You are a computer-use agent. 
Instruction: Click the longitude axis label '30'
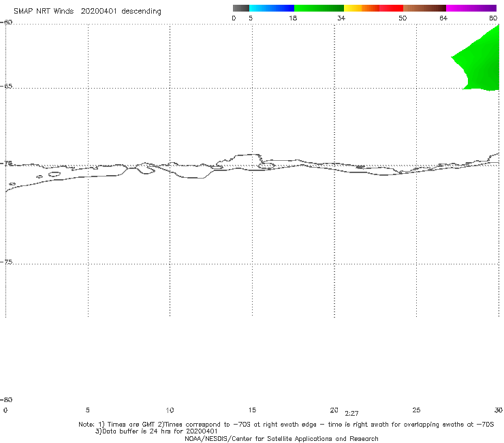[x=499, y=410]
